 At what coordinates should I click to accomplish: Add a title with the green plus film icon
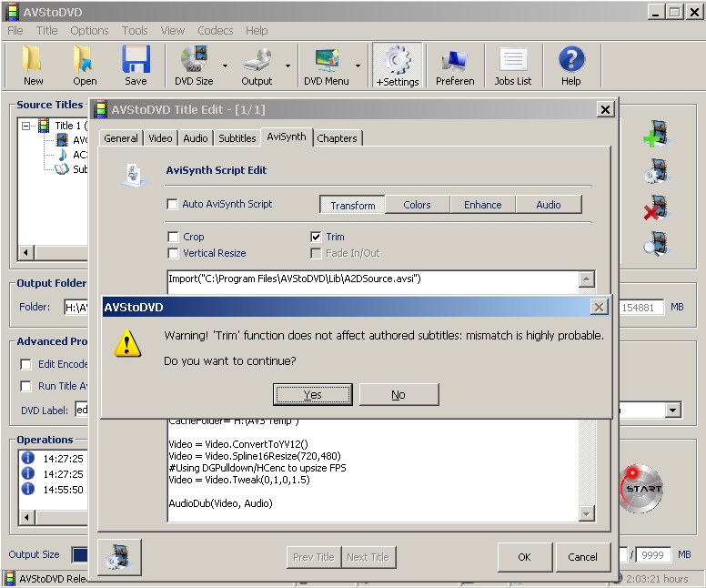click(x=657, y=134)
